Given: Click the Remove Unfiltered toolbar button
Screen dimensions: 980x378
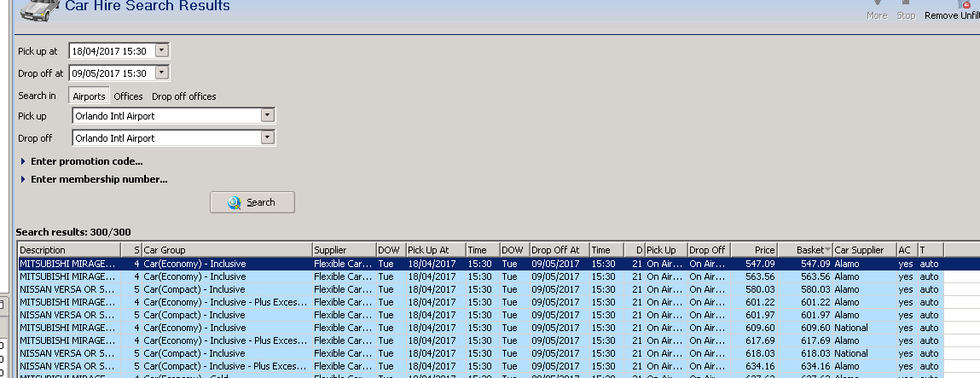Looking at the screenshot, I should click(952, 11).
